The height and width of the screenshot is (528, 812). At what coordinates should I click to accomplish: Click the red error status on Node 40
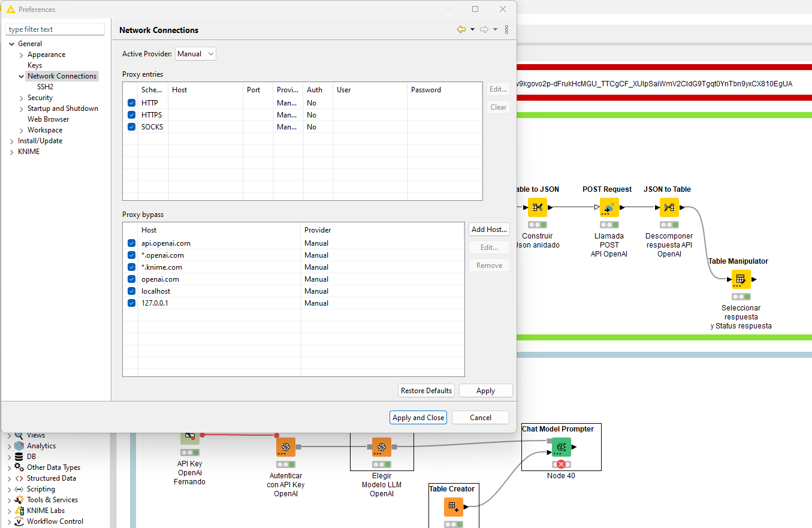coord(562,464)
